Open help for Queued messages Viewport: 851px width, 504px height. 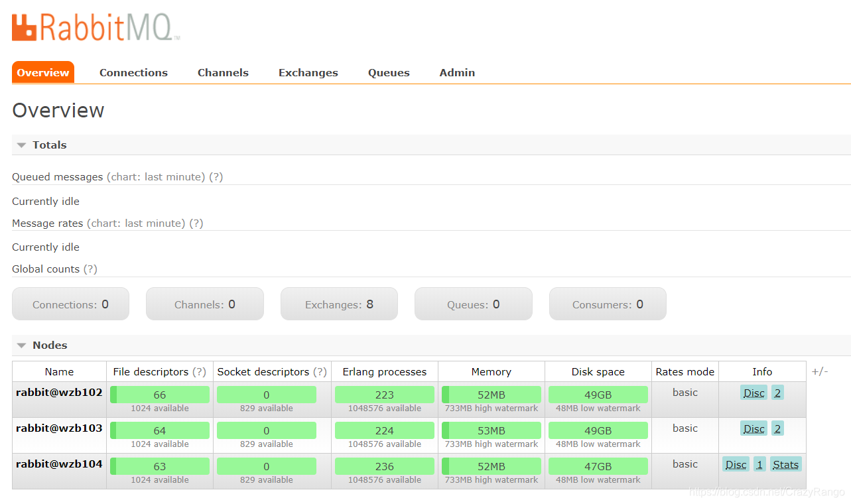pyautogui.click(x=216, y=177)
